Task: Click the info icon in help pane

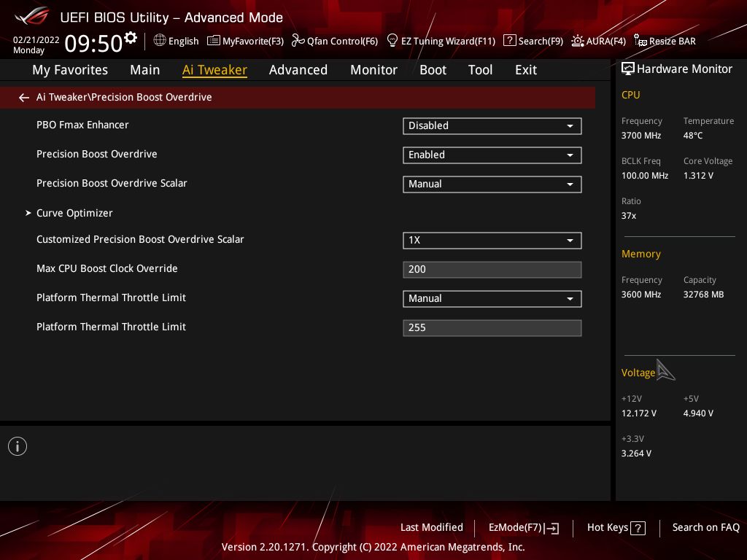Action: (x=18, y=446)
